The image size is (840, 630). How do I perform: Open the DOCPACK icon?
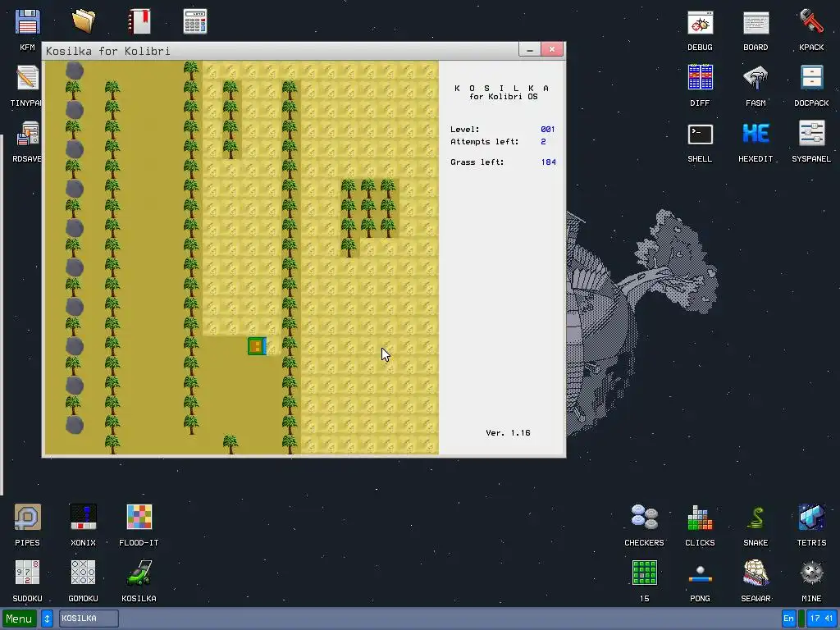(811, 78)
